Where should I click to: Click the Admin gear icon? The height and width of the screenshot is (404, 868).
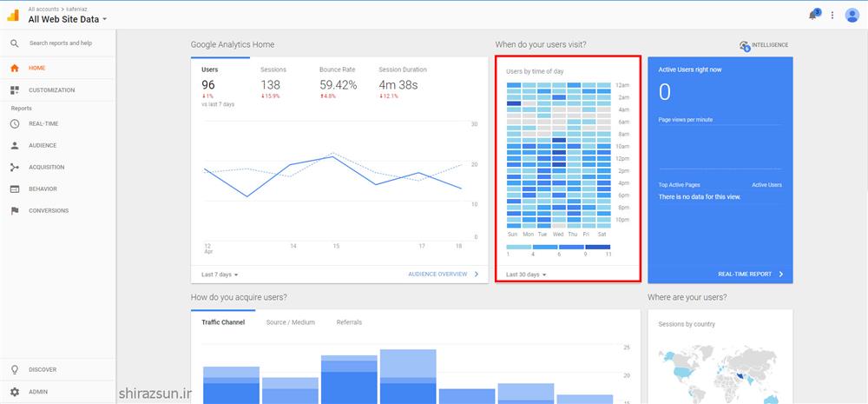click(15, 392)
